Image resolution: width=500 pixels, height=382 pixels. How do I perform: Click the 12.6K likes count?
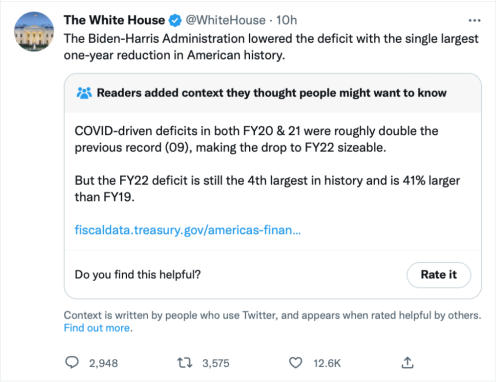pyautogui.click(x=327, y=363)
